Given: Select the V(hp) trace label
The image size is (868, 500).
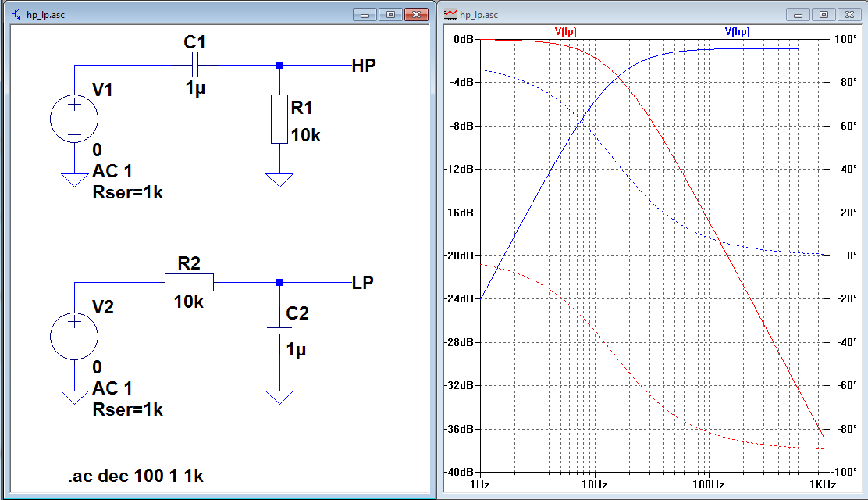Looking at the screenshot, I should tap(737, 31).
